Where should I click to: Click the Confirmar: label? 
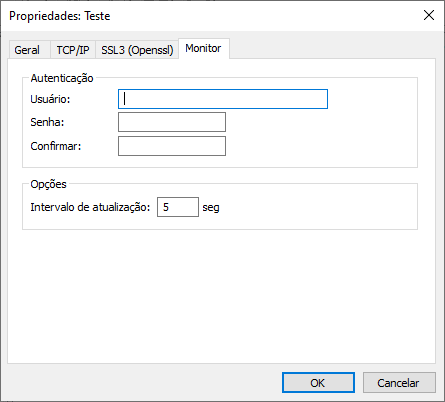click(x=56, y=146)
